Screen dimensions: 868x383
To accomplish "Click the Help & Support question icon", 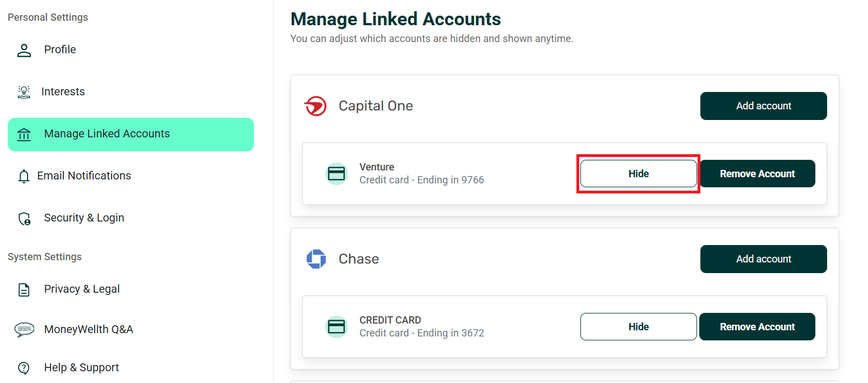I will pyautogui.click(x=24, y=368).
